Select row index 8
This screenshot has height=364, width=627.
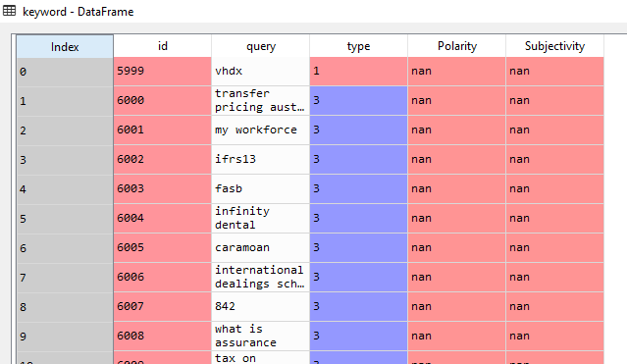tap(65, 307)
